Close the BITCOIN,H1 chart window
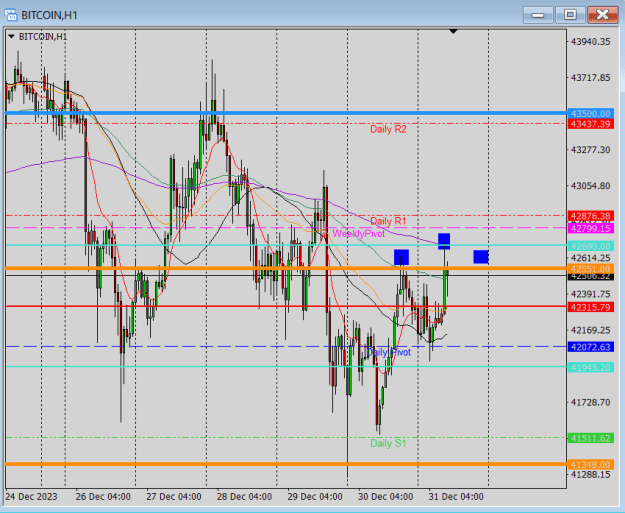 pos(603,15)
